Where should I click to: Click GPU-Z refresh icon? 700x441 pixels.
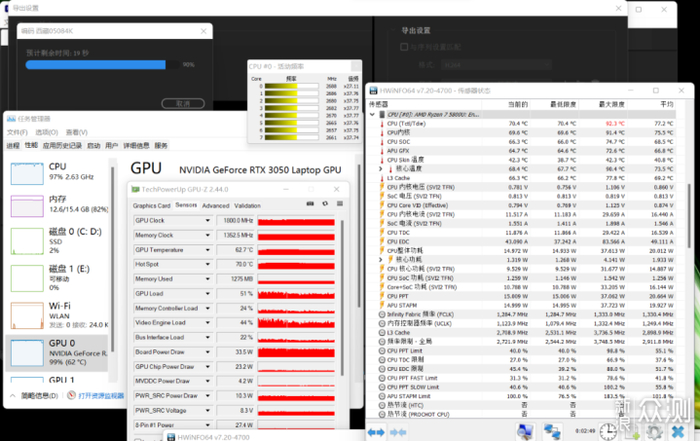[325, 204]
